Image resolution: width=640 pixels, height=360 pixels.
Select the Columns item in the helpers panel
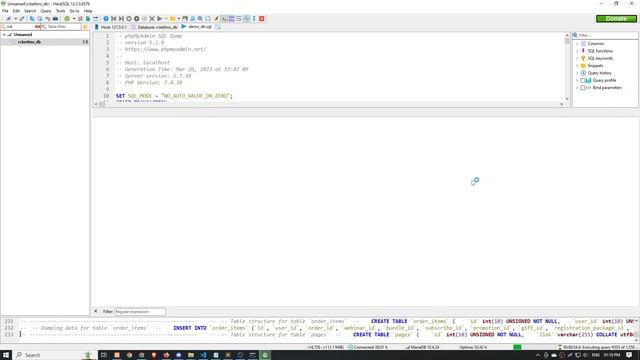(x=596, y=44)
